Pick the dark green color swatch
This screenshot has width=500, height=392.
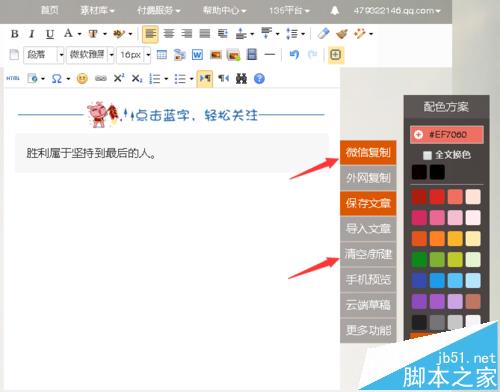[419, 260]
